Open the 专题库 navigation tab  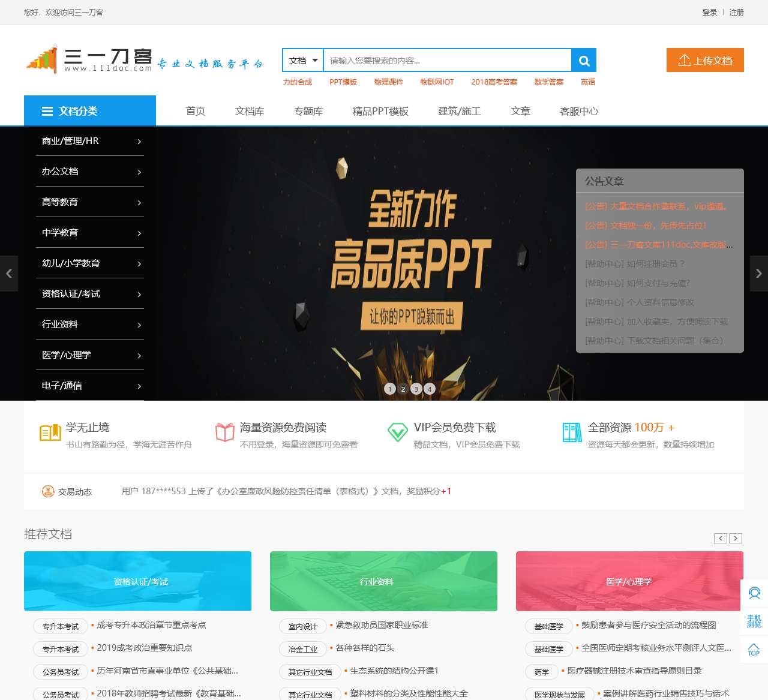308,111
